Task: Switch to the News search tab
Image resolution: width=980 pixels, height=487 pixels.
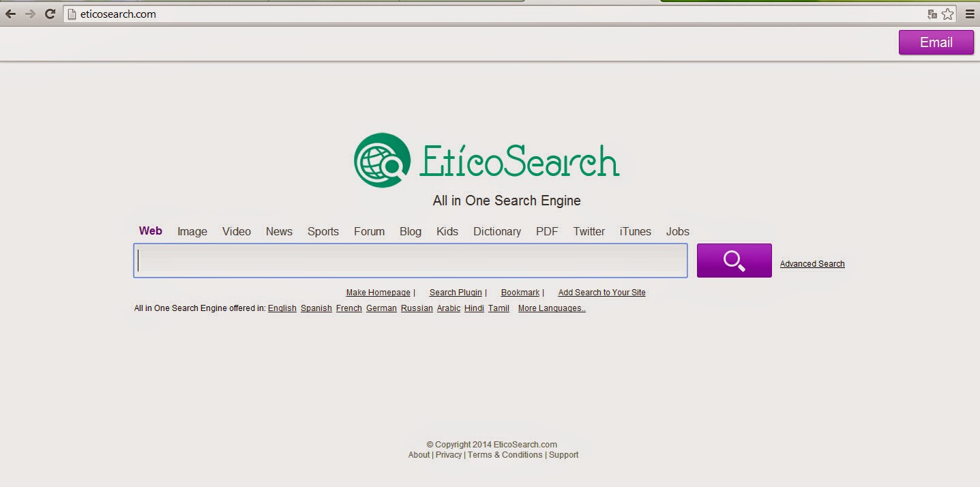Action: [279, 231]
